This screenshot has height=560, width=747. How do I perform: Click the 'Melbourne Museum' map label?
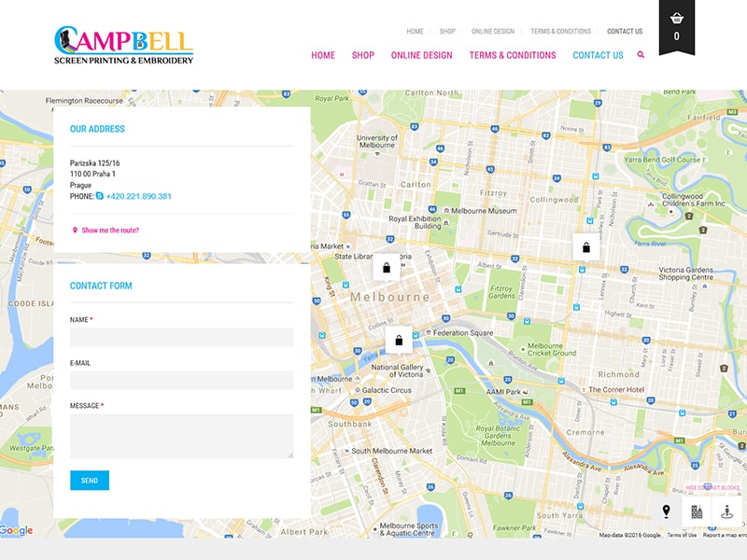[x=484, y=211]
